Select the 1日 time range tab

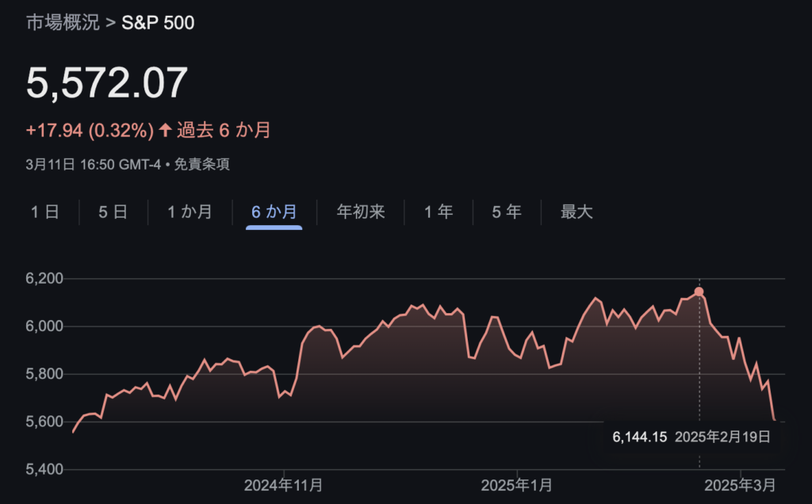tap(44, 212)
